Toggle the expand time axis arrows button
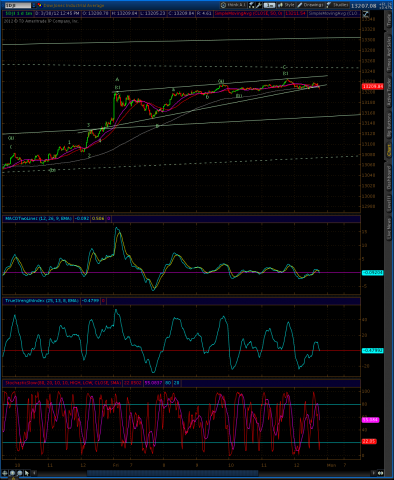Image resolution: width=394 pixels, height=480 pixels. click(x=380, y=473)
